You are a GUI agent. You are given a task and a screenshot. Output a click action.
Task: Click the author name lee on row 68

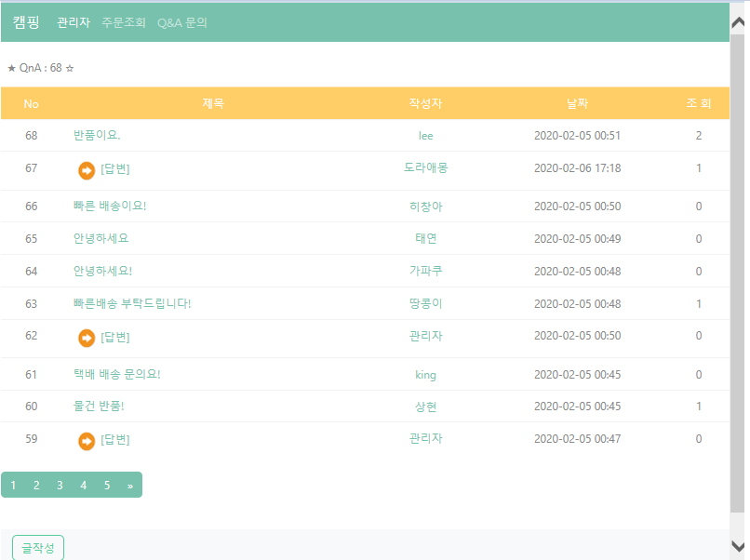[426, 136]
